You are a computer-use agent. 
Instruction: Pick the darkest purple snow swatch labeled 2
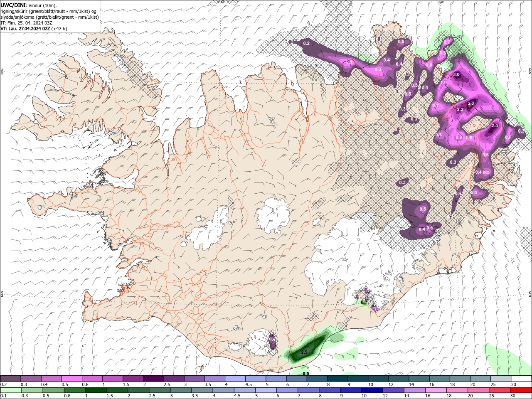coord(153,379)
